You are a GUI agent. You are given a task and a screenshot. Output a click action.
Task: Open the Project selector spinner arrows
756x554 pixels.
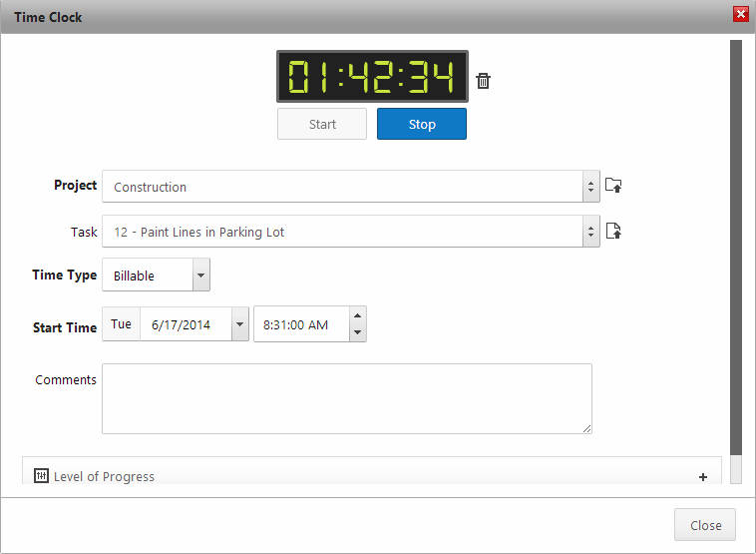click(591, 187)
